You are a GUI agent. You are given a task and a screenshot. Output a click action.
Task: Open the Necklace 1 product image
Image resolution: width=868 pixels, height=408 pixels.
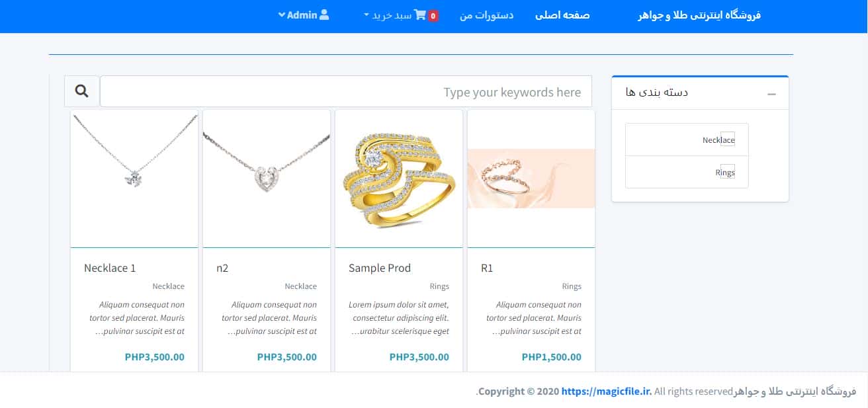pos(134,179)
